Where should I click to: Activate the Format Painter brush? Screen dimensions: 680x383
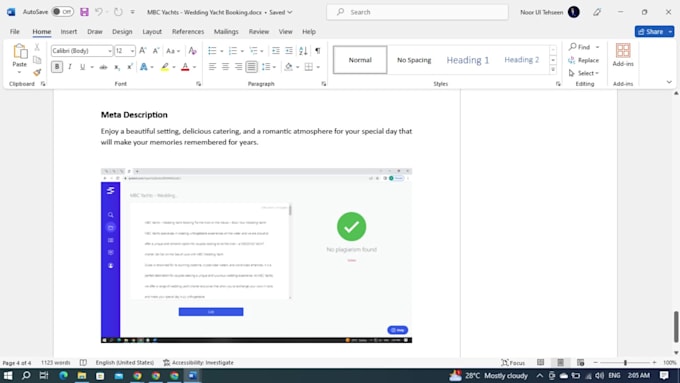click(37, 72)
